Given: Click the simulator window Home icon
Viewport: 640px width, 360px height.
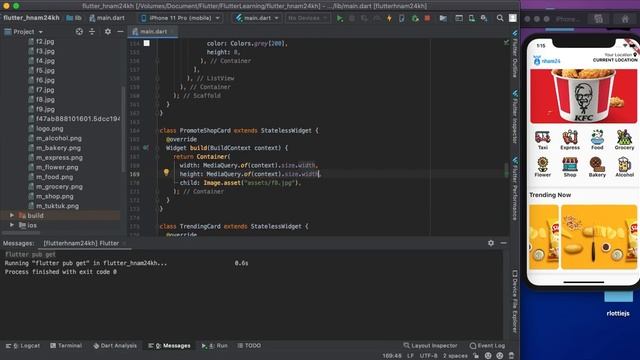Looking at the screenshot, I should click(x=624, y=19).
